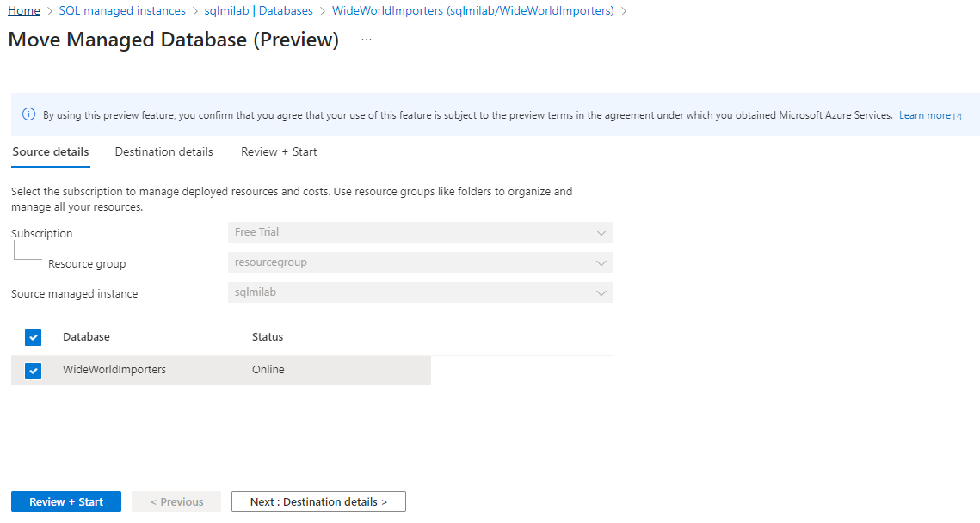Screen dimensions: 980x523
Task: Uncheck the WideWorldImporters database checkbox
Action: 33,371
